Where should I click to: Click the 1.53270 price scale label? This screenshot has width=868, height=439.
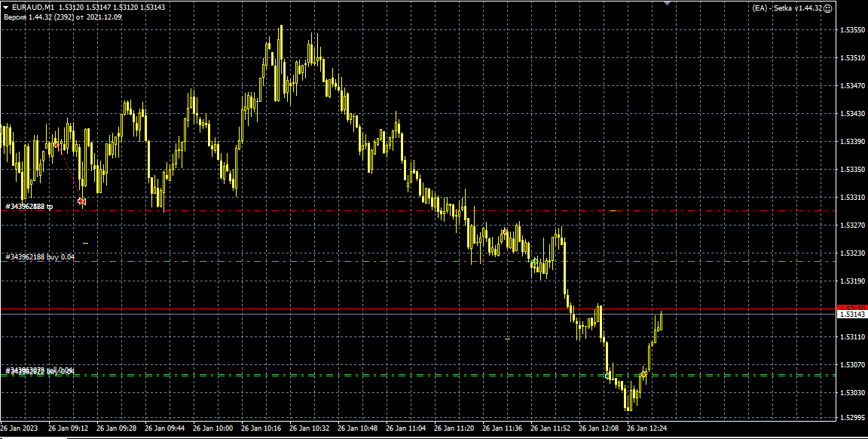coord(852,226)
